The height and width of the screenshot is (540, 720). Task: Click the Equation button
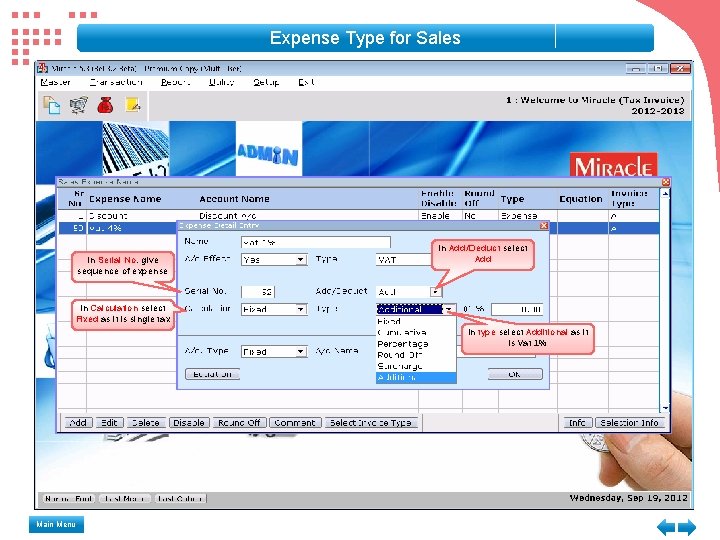pos(213,374)
